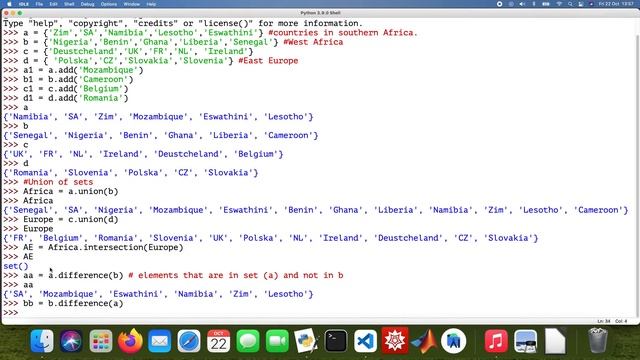Open the Apple menu

coord(9,4)
